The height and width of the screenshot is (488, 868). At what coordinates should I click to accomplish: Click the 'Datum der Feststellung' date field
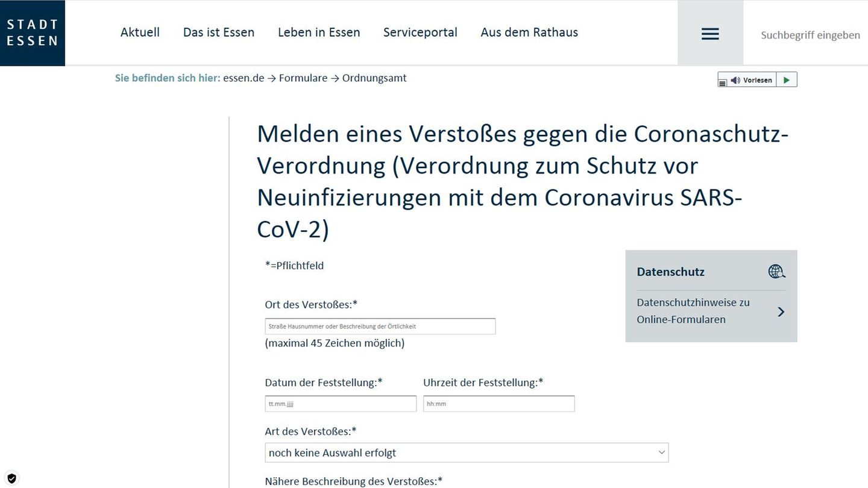[x=341, y=404]
